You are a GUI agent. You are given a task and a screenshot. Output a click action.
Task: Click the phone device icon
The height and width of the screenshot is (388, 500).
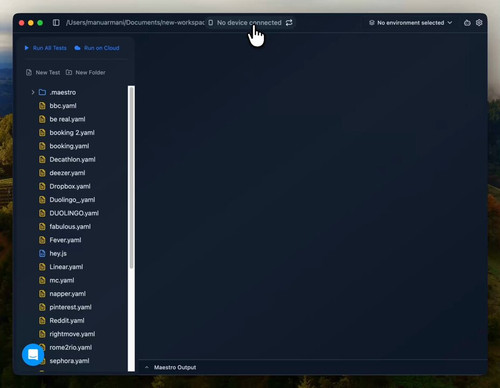point(211,23)
